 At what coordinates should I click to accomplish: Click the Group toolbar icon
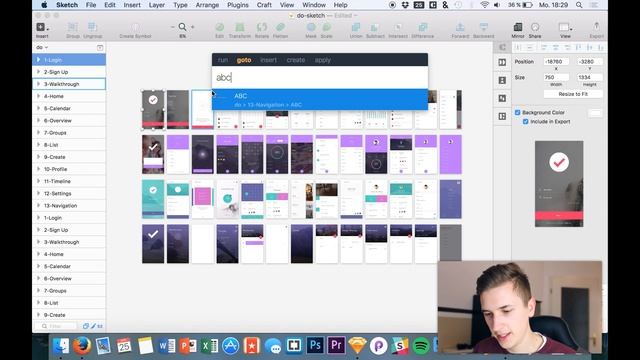73,27
